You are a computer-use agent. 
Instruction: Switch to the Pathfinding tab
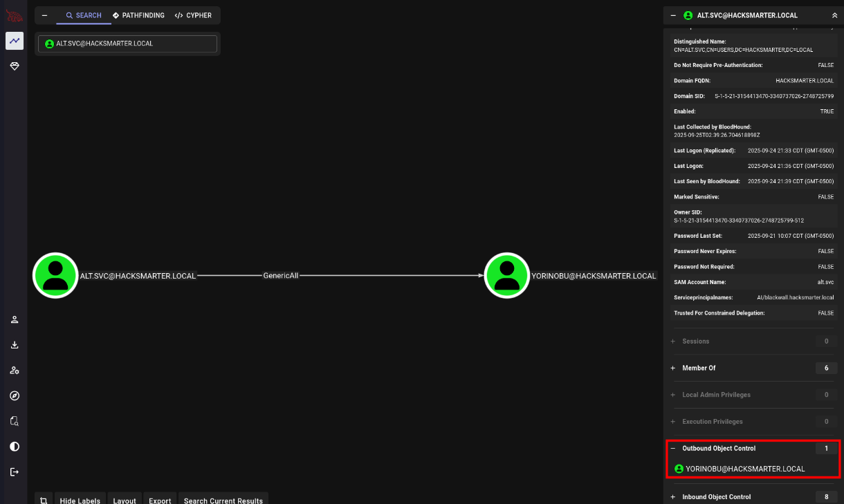pyautogui.click(x=138, y=15)
